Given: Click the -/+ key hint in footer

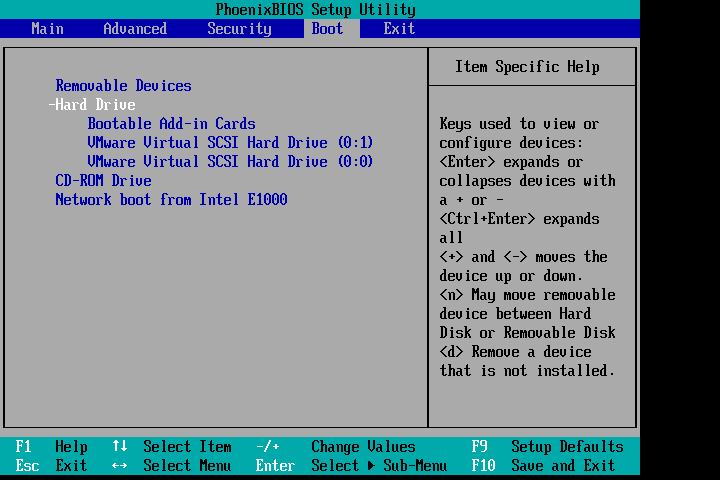Looking at the screenshot, I should [x=268, y=446].
